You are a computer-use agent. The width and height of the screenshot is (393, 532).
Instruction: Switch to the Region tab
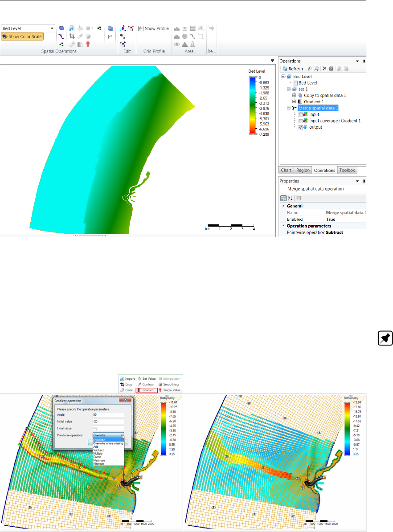[x=303, y=171]
